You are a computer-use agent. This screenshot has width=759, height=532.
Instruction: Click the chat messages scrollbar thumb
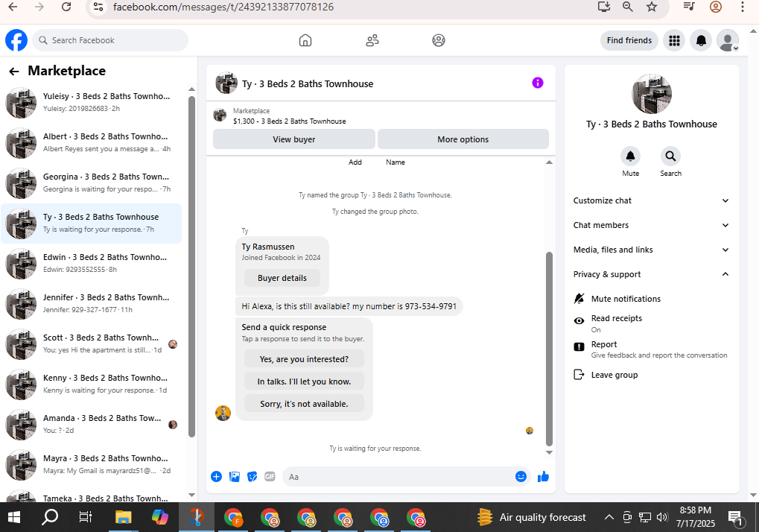549,349
